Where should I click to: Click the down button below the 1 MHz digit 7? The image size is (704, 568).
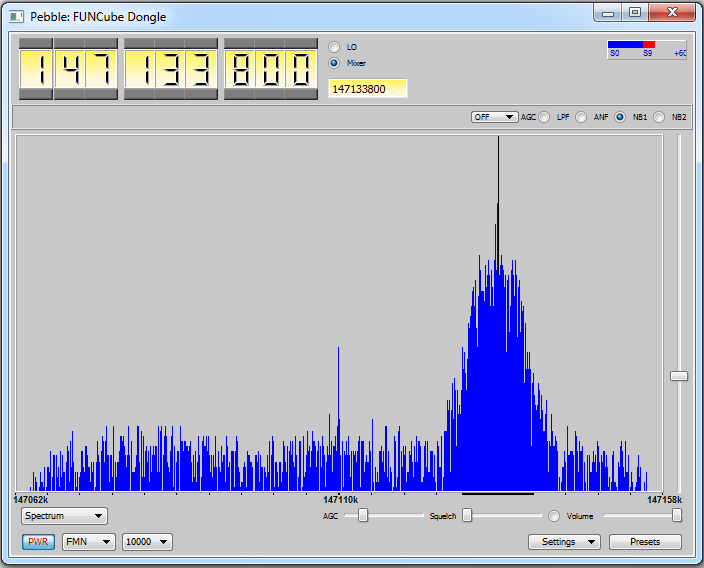pyautogui.click(x=101, y=94)
